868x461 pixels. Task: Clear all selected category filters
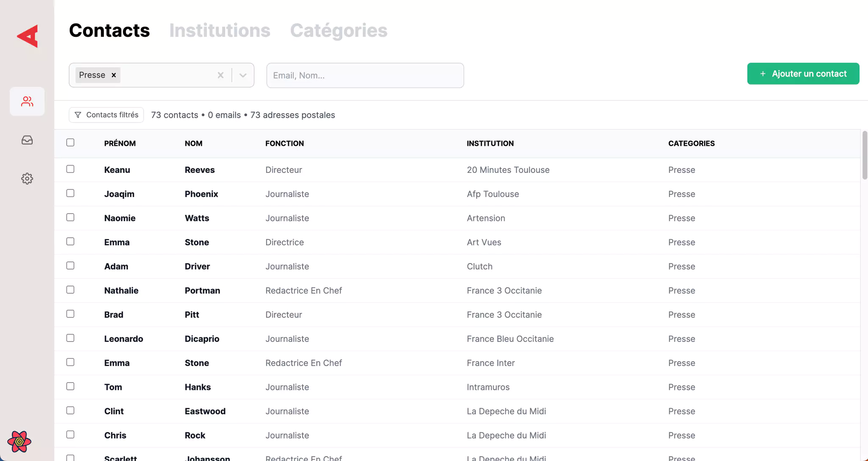click(220, 75)
